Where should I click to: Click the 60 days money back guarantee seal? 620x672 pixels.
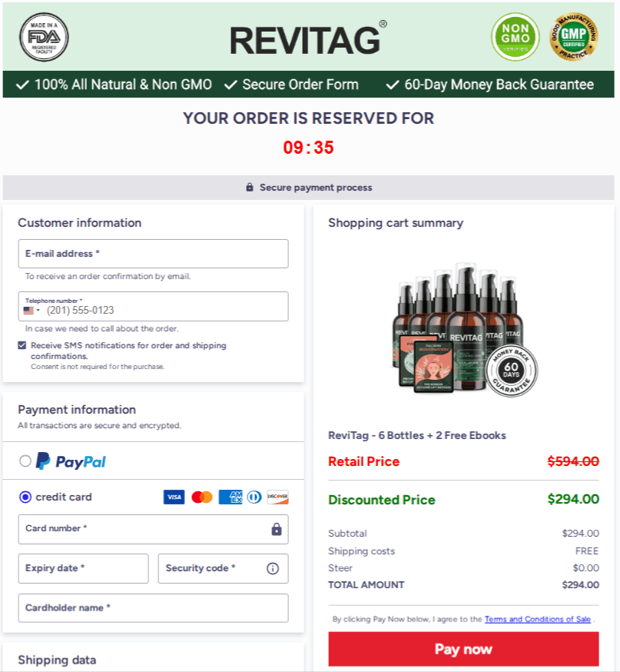[511, 371]
